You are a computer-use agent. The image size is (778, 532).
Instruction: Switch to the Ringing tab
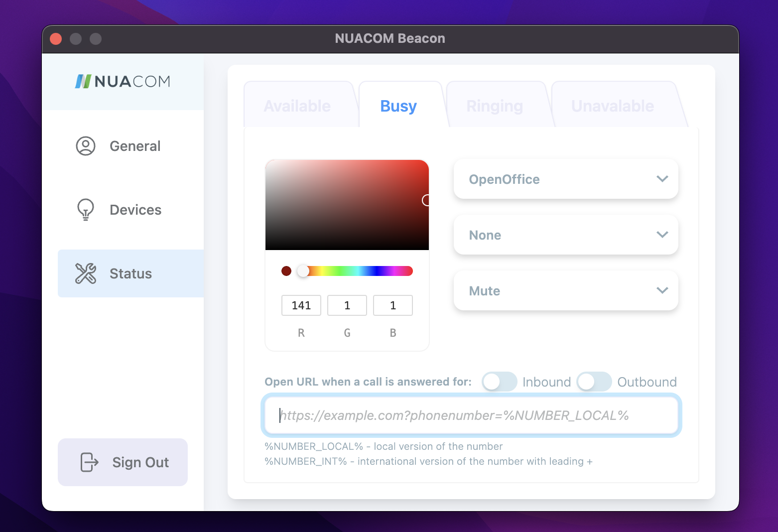click(495, 106)
